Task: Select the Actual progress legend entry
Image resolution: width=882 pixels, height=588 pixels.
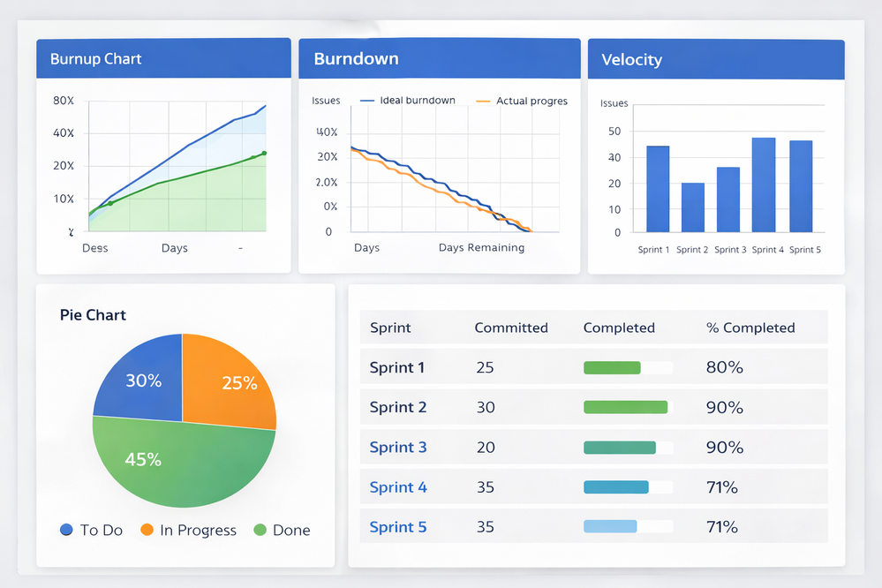Action: click(522, 101)
